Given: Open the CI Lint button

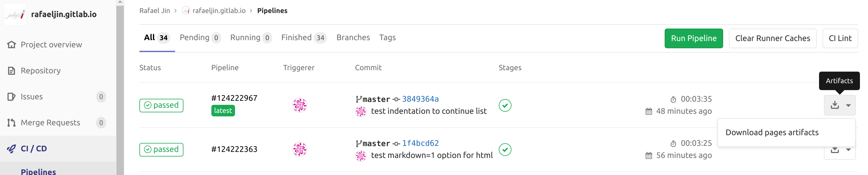Looking at the screenshot, I should pos(840,38).
